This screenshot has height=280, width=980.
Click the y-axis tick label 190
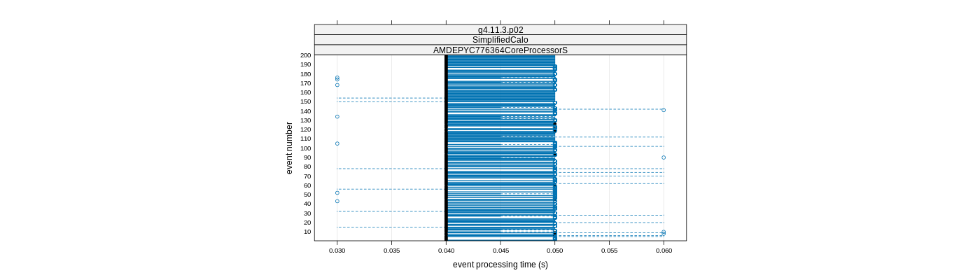tap(305, 64)
